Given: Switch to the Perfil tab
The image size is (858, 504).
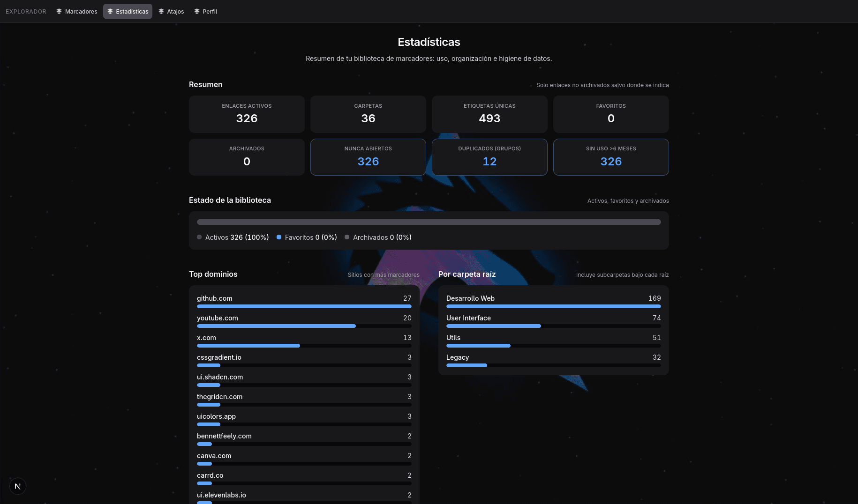Looking at the screenshot, I should (x=205, y=11).
